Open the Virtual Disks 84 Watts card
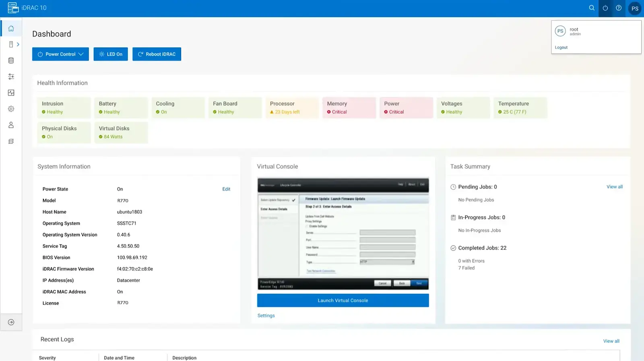Image resolution: width=644 pixels, height=361 pixels. click(x=121, y=132)
